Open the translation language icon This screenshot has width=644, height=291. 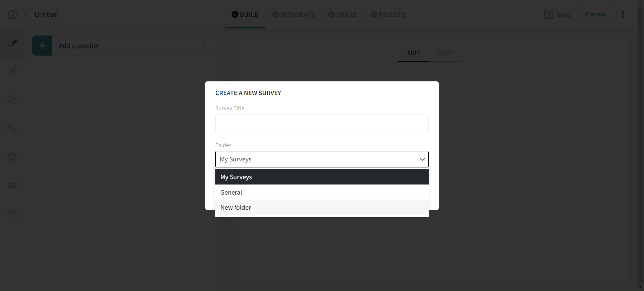click(12, 128)
